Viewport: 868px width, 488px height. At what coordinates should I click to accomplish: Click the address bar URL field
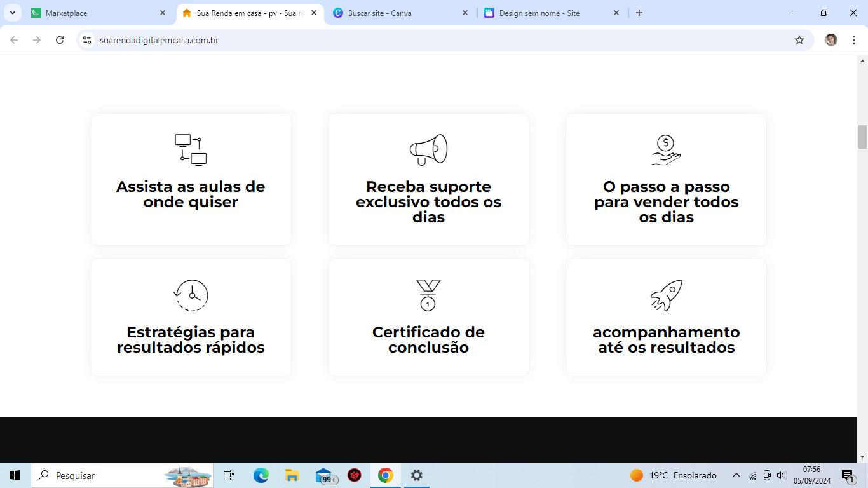click(445, 40)
